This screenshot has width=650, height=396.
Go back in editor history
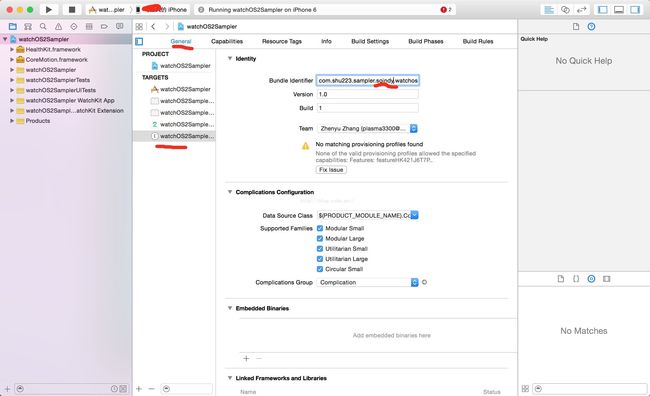(x=153, y=27)
